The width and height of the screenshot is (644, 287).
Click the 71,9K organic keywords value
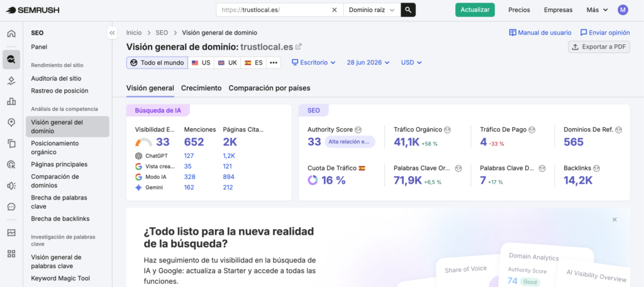coord(408,180)
